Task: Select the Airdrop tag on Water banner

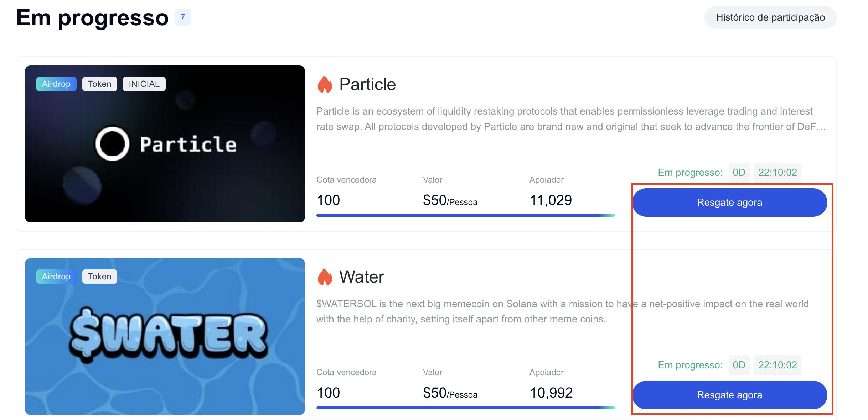Action: (x=56, y=277)
